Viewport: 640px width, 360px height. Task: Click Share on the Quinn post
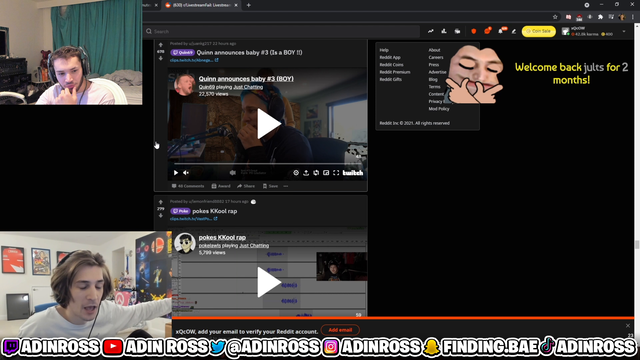pyautogui.click(x=246, y=186)
